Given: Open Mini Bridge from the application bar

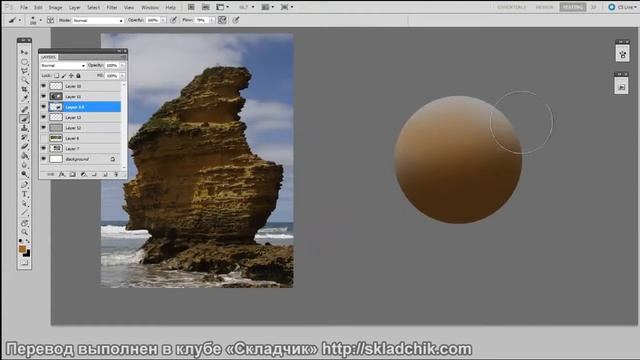Looking at the screenshot, I should coord(206,7).
